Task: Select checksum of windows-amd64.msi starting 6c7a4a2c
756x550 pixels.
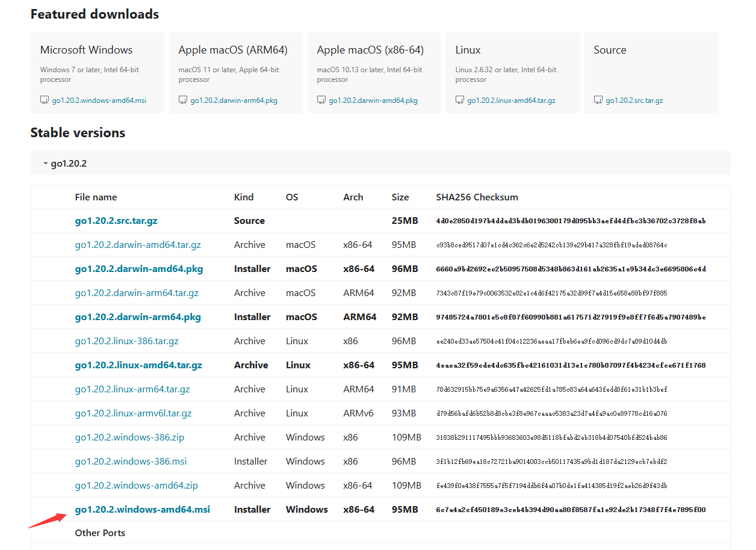Action: [x=571, y=510]
